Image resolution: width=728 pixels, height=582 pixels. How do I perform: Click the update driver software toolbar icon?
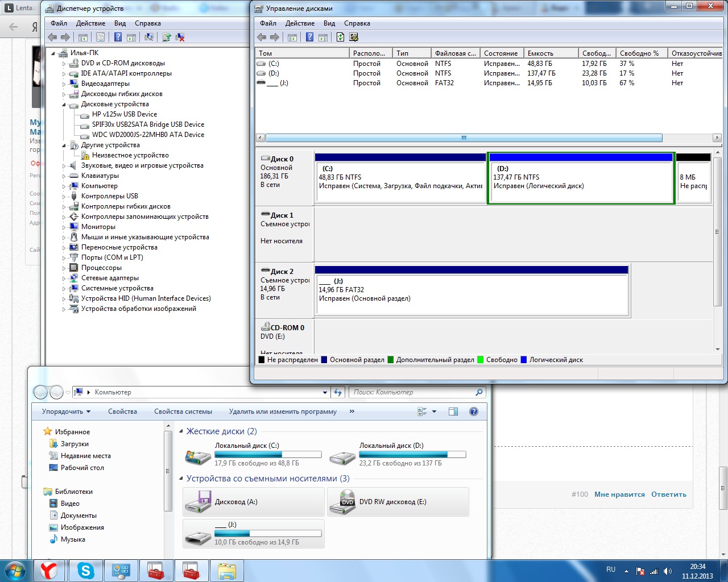coord(167,38)
